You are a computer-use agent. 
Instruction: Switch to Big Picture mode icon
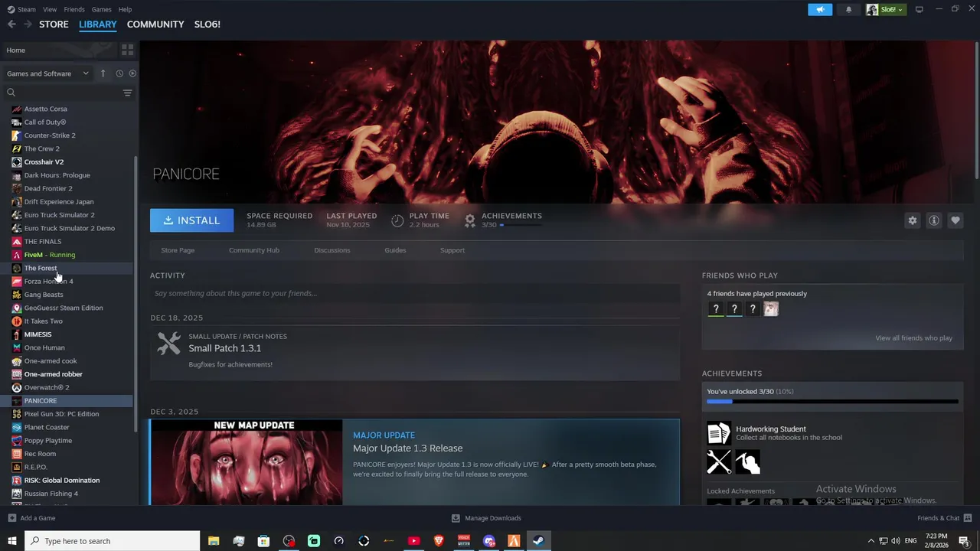point(919,9)
